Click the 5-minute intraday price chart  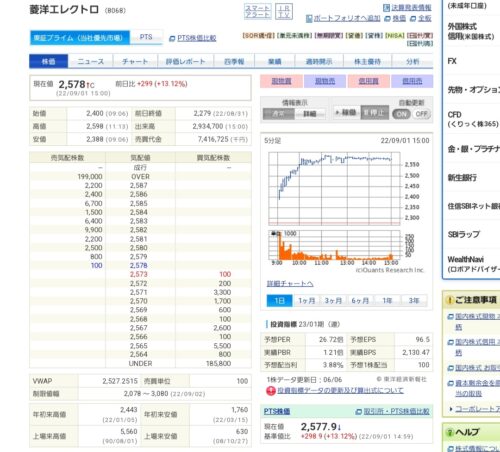click(334, 189)
